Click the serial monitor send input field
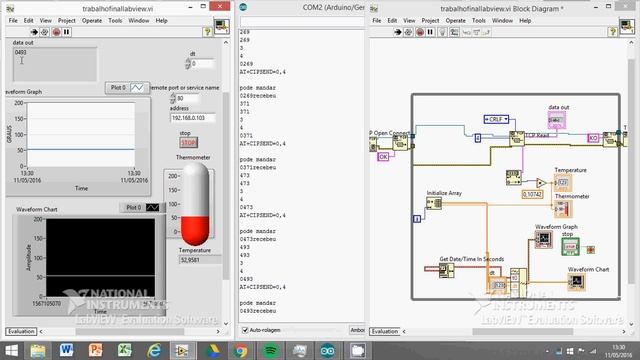The width and height of the screenshot is (640, 360). tap(302, 22)
